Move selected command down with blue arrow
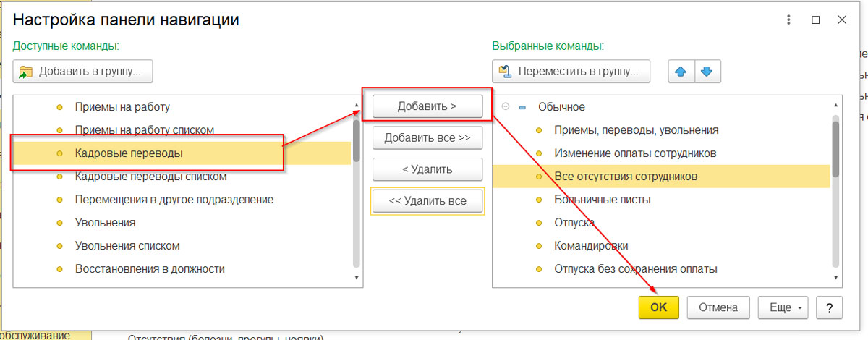Screen dimensions: 868x340 (x=707, y=71)
